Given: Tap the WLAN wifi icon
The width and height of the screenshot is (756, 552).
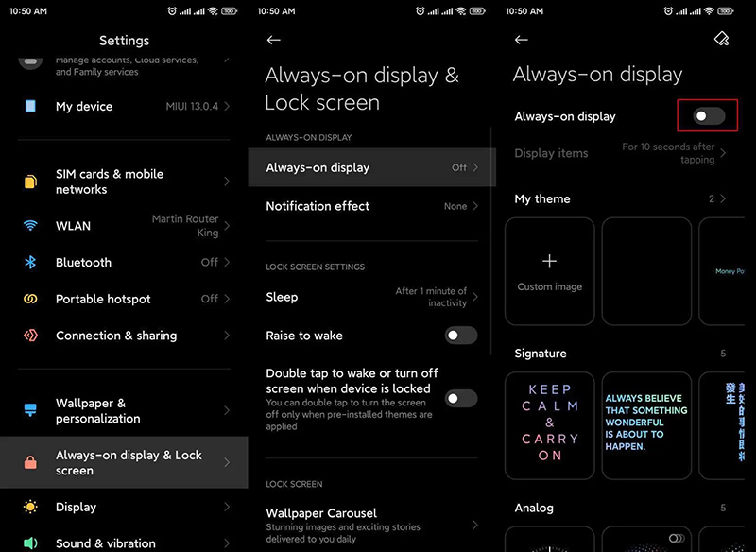Looking at the screenshot, I should (x=30, y=226).
